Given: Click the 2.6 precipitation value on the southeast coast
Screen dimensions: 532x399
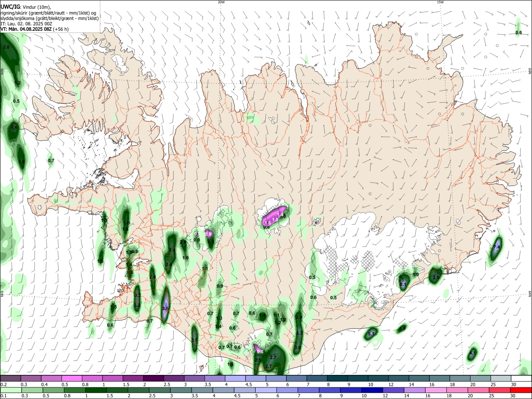Looking at the screenshot, I should tap(436, 278).
